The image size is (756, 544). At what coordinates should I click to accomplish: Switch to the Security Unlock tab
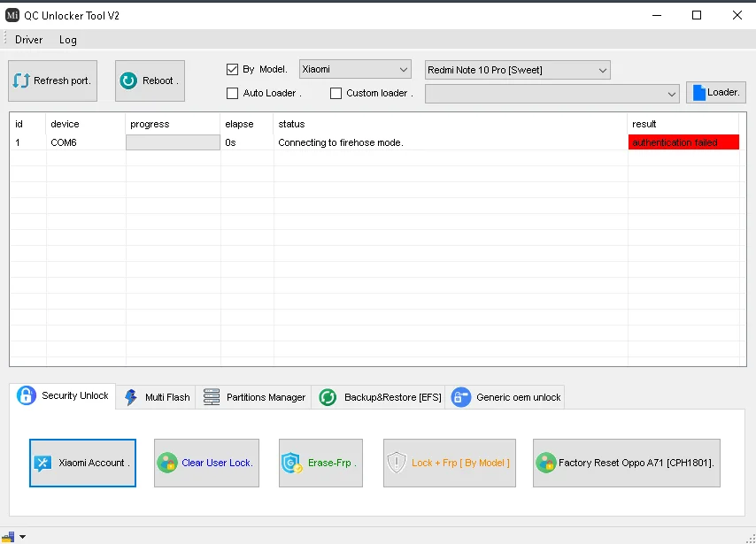63,396
